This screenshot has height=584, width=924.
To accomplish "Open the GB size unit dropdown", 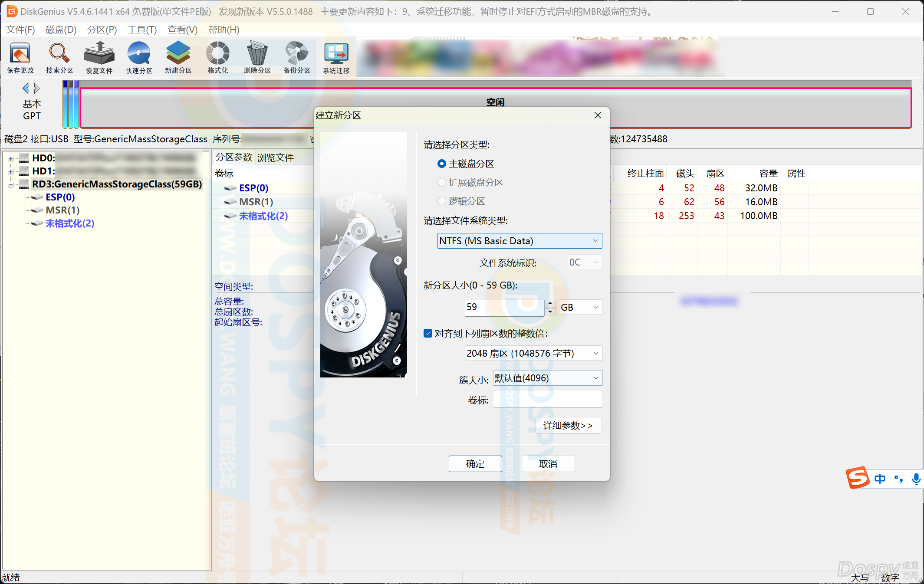I will (580, 307).
